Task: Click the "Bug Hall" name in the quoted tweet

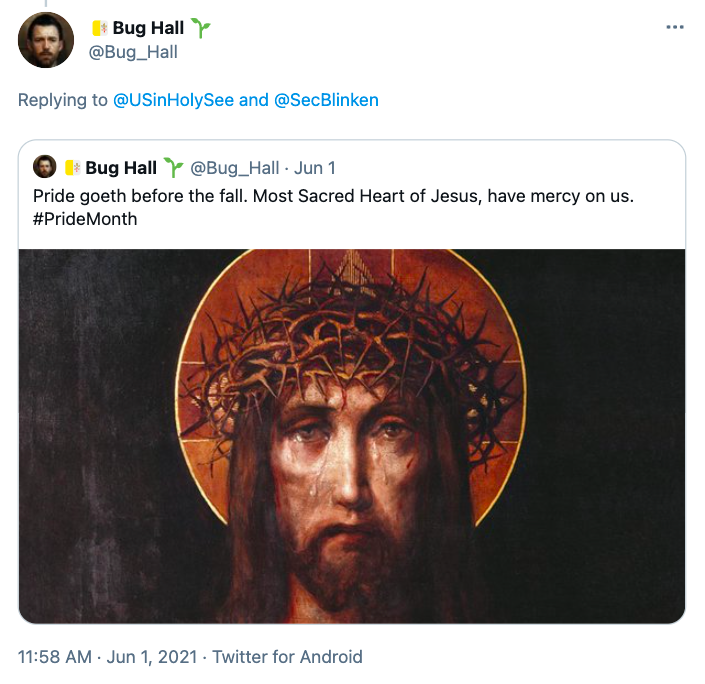Action: tap(121, 167)
